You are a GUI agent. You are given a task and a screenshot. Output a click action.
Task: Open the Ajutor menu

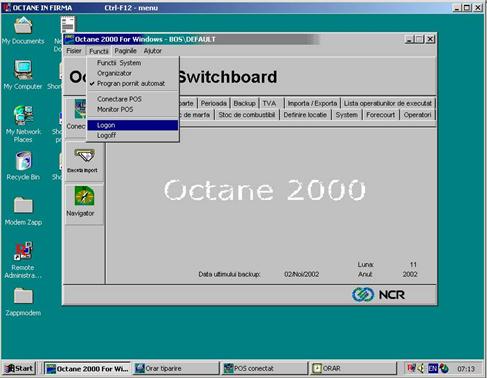click(153, 51)
